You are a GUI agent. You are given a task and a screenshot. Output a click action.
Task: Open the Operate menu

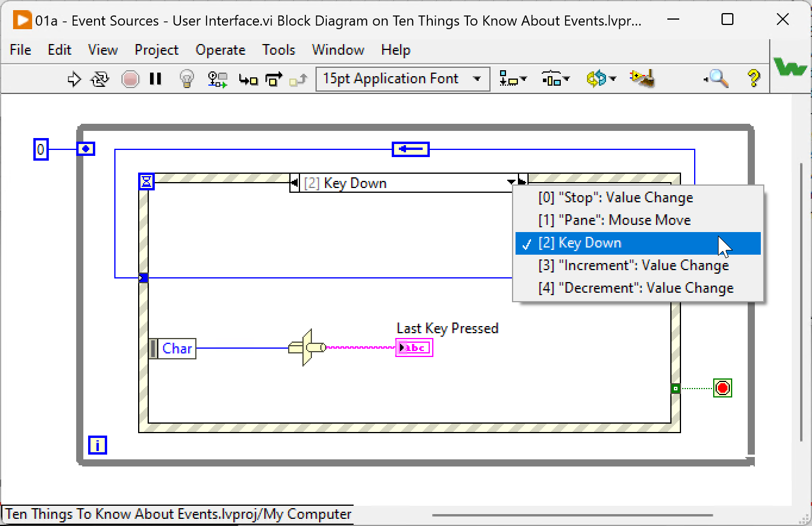[220, 50]
